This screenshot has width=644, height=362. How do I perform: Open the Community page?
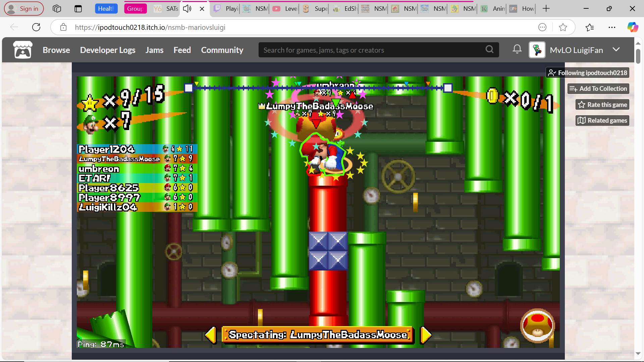click(x=222, y=50)
